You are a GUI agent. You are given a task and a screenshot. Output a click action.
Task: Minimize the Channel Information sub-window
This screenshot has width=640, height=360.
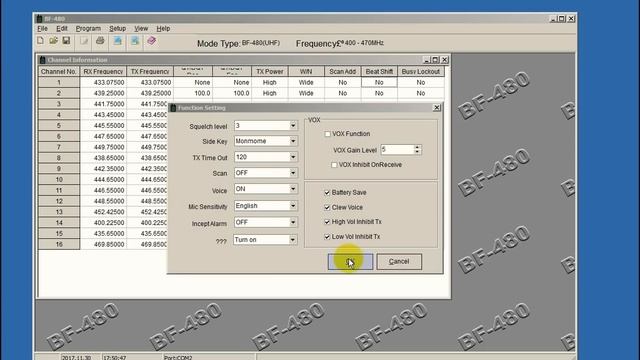tap(427, 60)
